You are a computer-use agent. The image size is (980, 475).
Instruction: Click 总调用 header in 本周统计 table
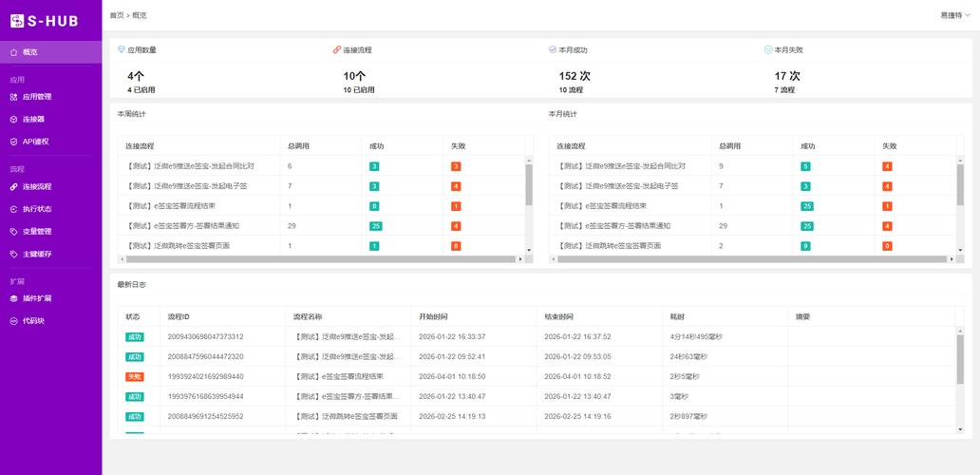[298, 146]
